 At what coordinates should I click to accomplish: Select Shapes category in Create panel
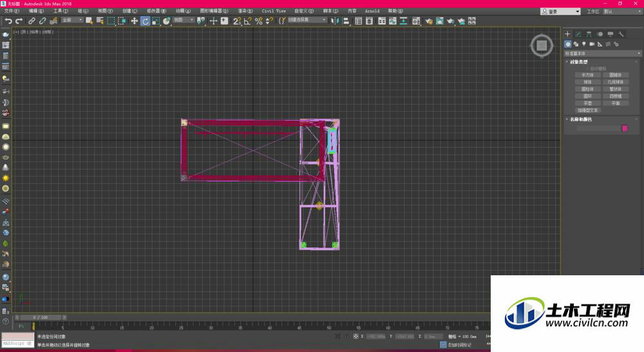[x=576, y=44]
